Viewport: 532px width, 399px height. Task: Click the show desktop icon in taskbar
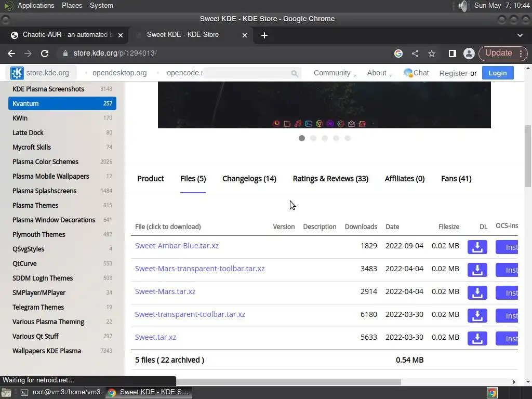6,393
